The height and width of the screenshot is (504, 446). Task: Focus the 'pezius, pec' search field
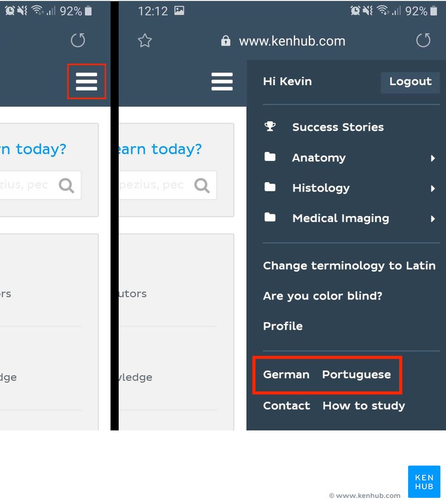pyautogui.click(x=167, y=185)
